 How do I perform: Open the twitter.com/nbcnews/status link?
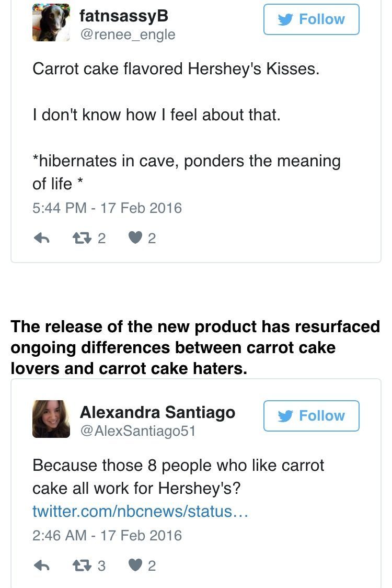(140, 511)
